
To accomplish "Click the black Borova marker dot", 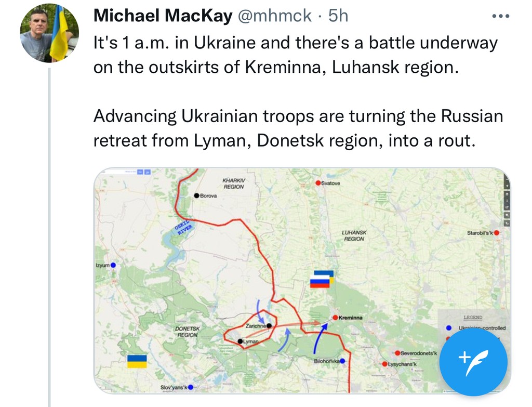I will tap(196, 195).
